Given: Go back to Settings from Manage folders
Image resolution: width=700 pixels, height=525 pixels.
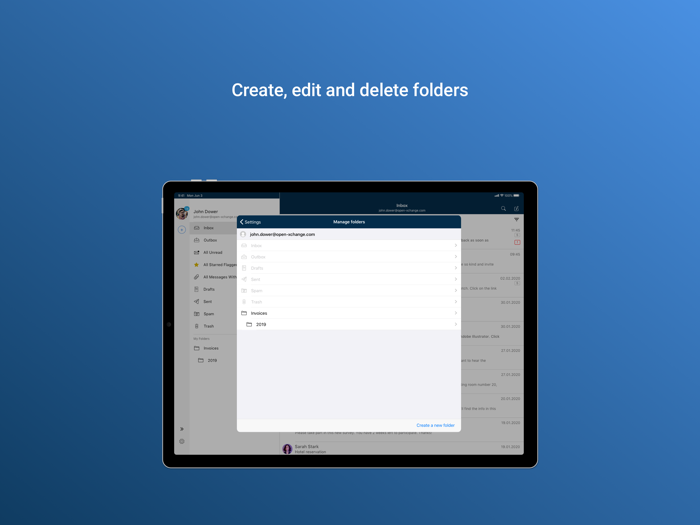Looking at the screenshot, I should [250, 222].
